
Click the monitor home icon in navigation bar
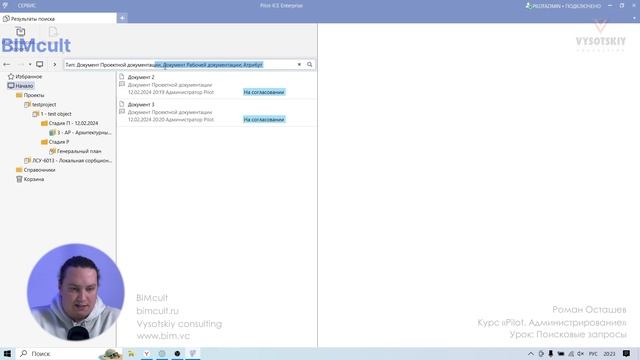pyautogui.click(x=40, y=64)
